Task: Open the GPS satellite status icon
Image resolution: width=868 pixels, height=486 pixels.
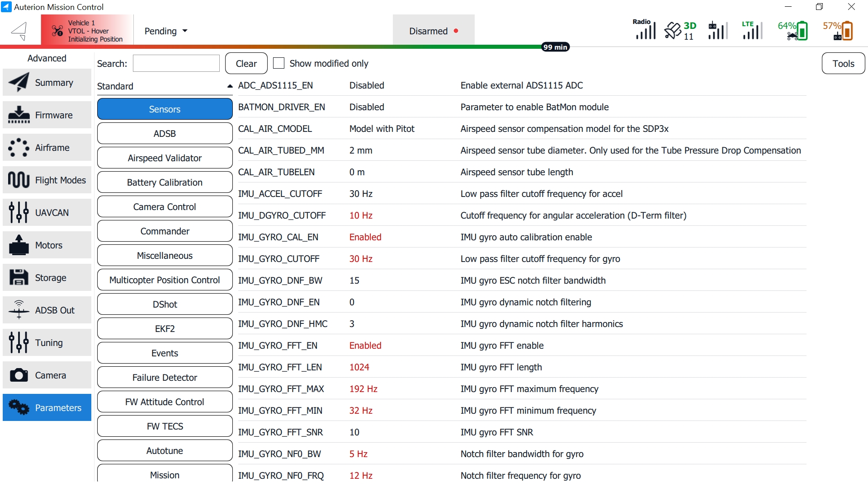Action: (679, 31)
